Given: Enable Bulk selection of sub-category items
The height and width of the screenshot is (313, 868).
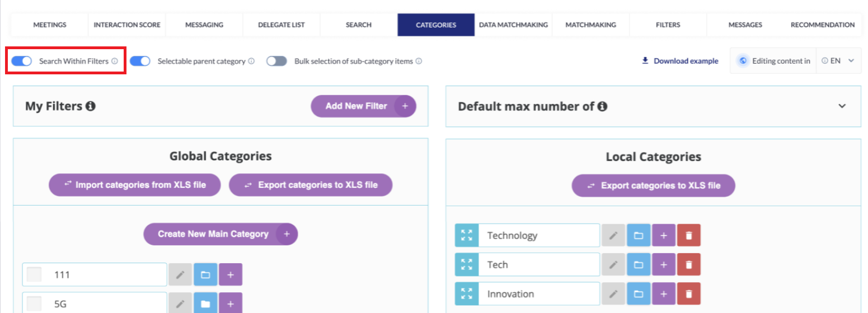Looking at the screenshot, I should tap(276, 61).
